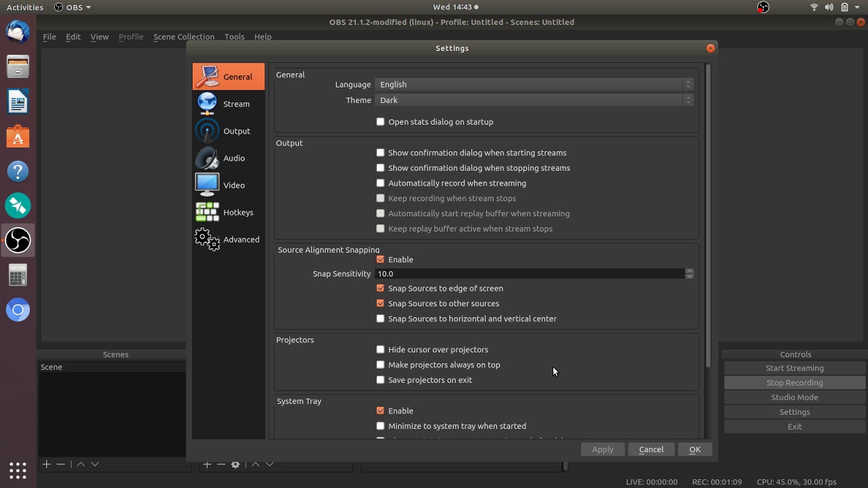Image resolution: width=868 pixels, height=488 pixels.
Task: Show applications grid in dock
Action: (18, 470)
